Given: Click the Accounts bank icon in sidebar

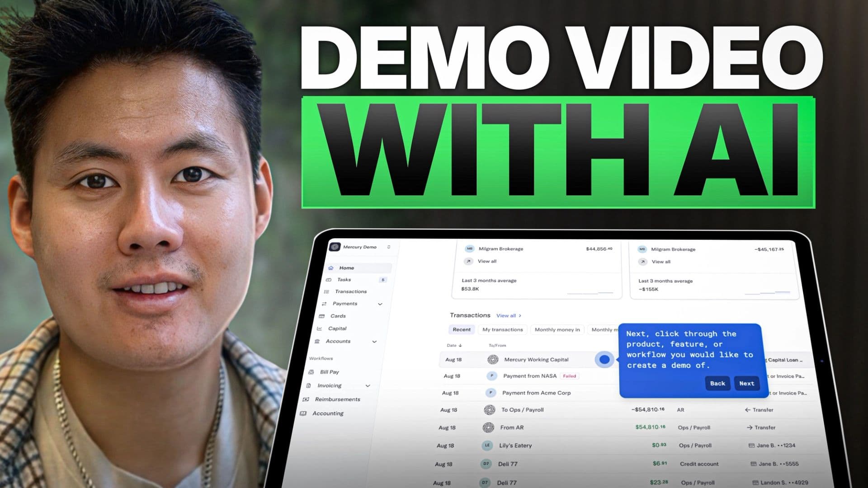Looking at the screenshot, I should (x=317, y=342).
